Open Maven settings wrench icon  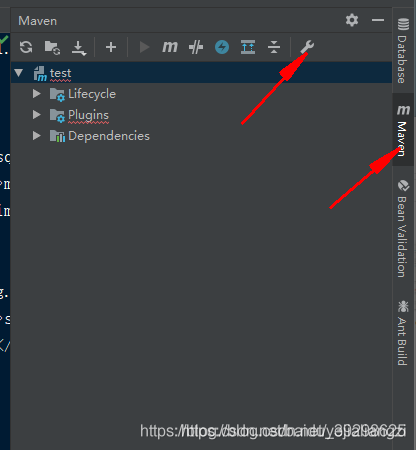click(x=307, y=47)
